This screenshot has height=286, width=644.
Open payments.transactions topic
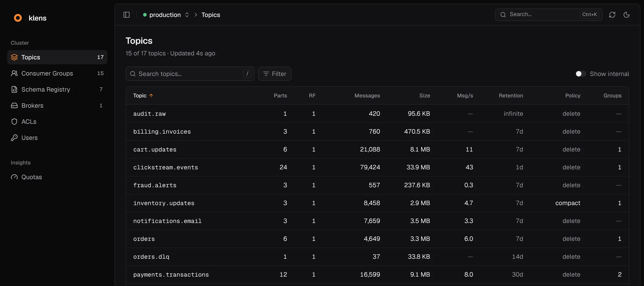(171, 275)
